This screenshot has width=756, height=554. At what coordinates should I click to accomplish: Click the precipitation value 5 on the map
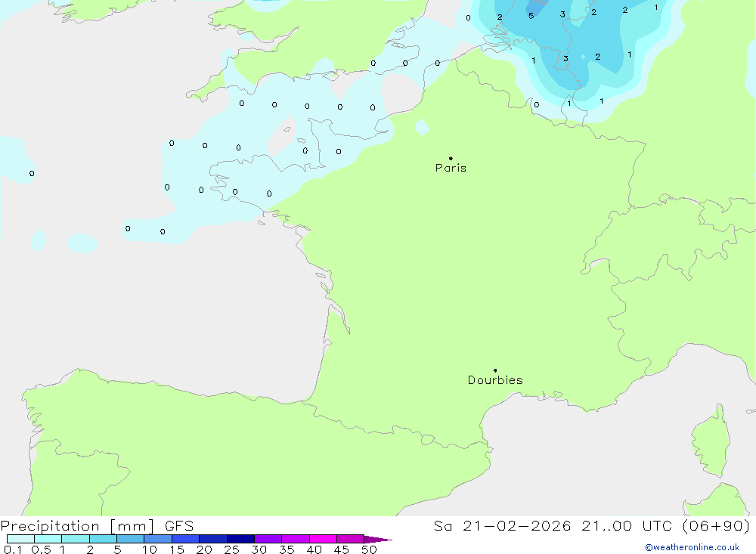click(x=531, y=16)
